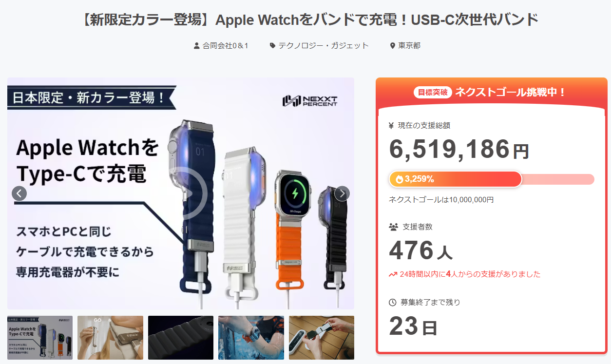Select the first thumbnail with Type-C banner
This screenshot has width=611, height=364.
pos(40,338)
